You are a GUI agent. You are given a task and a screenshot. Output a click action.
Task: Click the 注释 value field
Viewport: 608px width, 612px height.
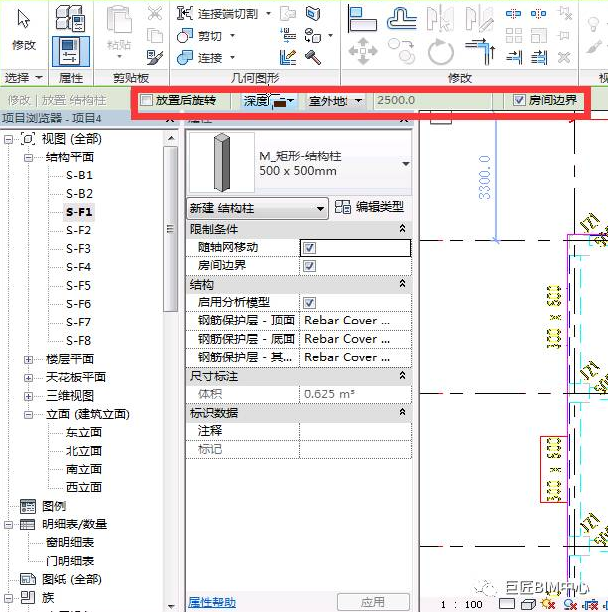pos(356,431)
